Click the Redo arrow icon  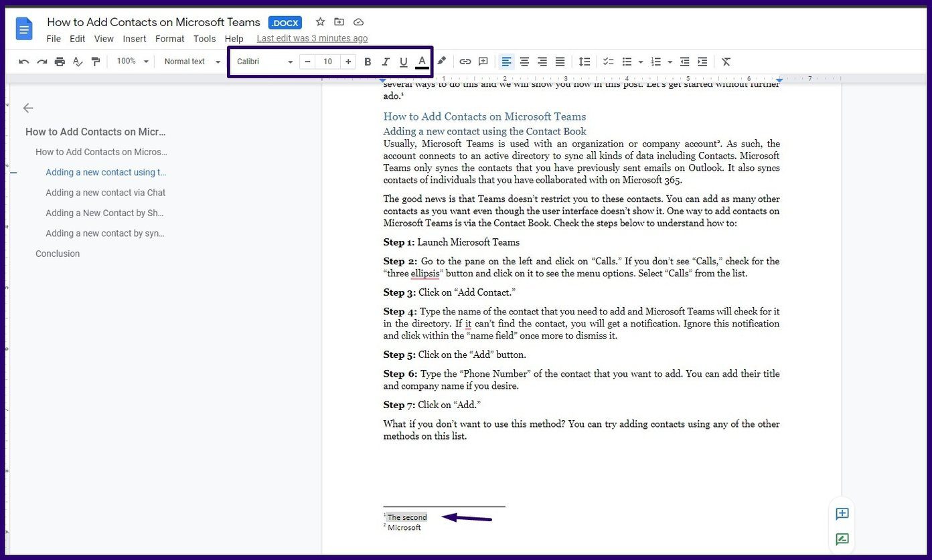point(42,62)
